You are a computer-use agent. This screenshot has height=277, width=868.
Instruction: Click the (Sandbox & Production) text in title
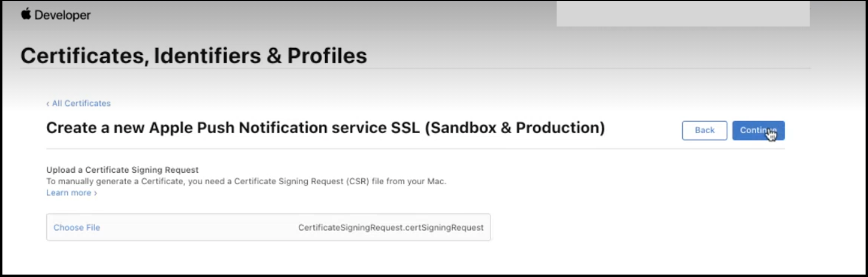tap(515, 128)
